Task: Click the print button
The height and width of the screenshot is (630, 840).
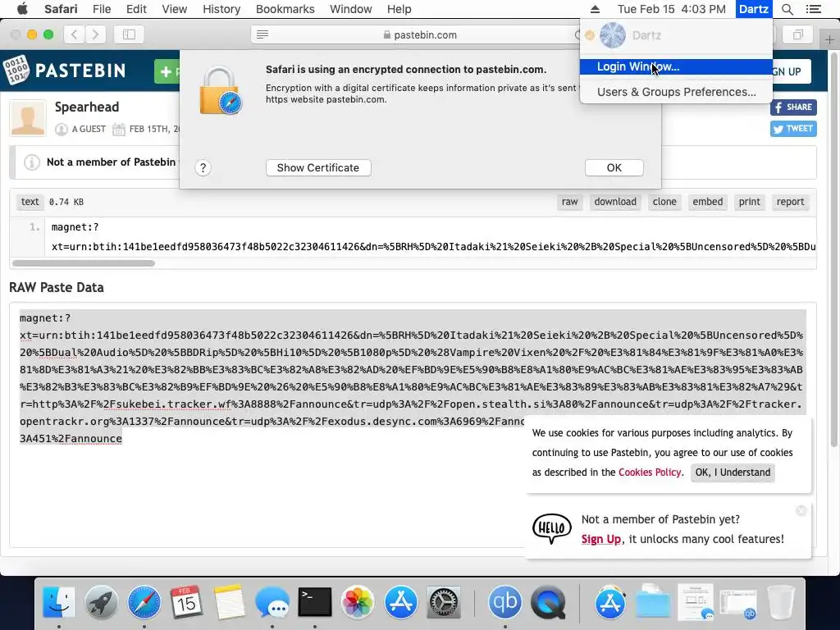Action: (749, 202)
